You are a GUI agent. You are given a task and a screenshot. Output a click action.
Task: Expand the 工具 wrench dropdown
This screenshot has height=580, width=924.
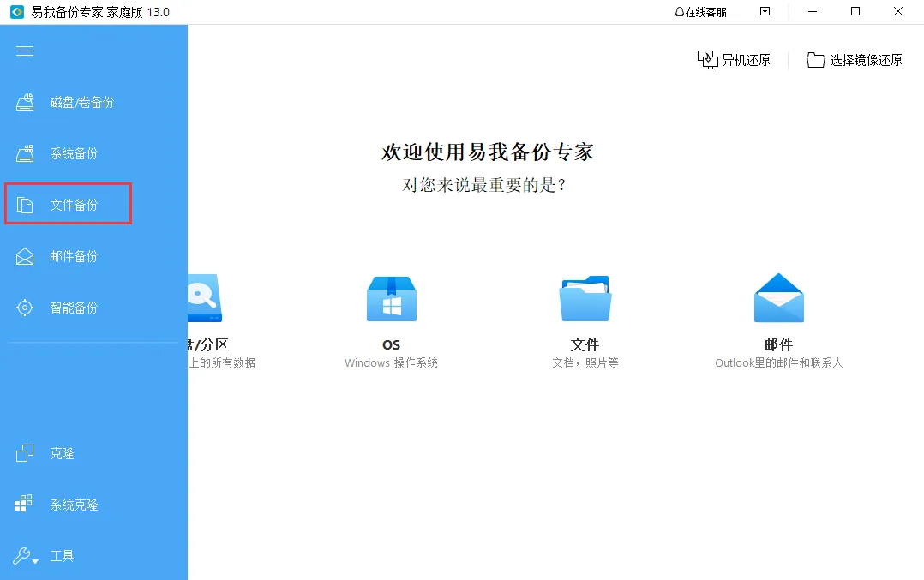click(27, 556)
